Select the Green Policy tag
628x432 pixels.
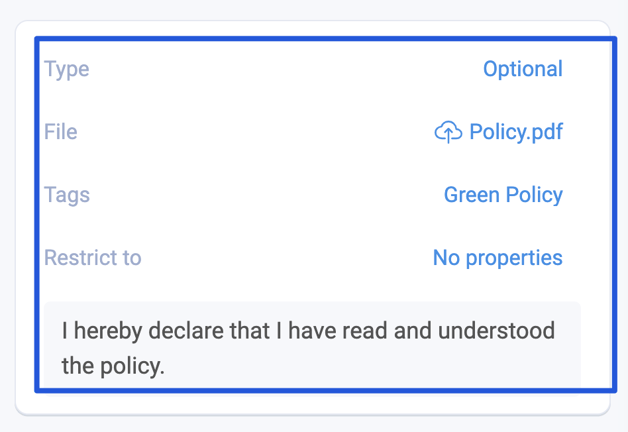503,195
